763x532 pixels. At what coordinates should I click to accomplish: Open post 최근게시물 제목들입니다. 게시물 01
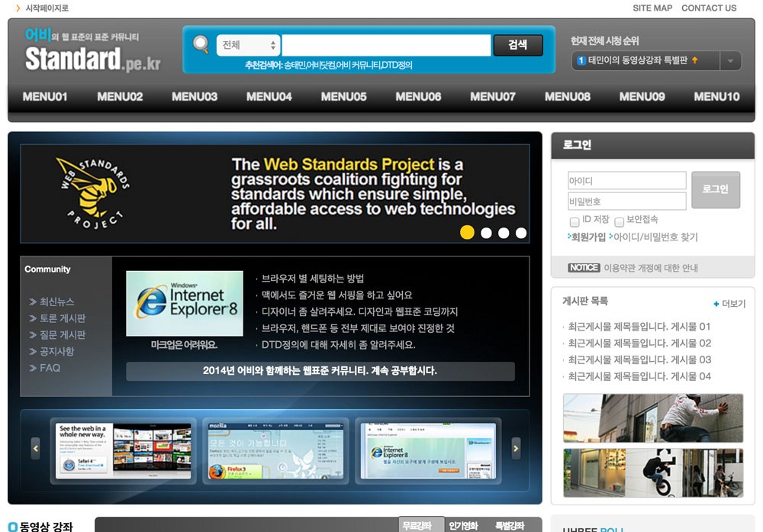tap(639, 327)
